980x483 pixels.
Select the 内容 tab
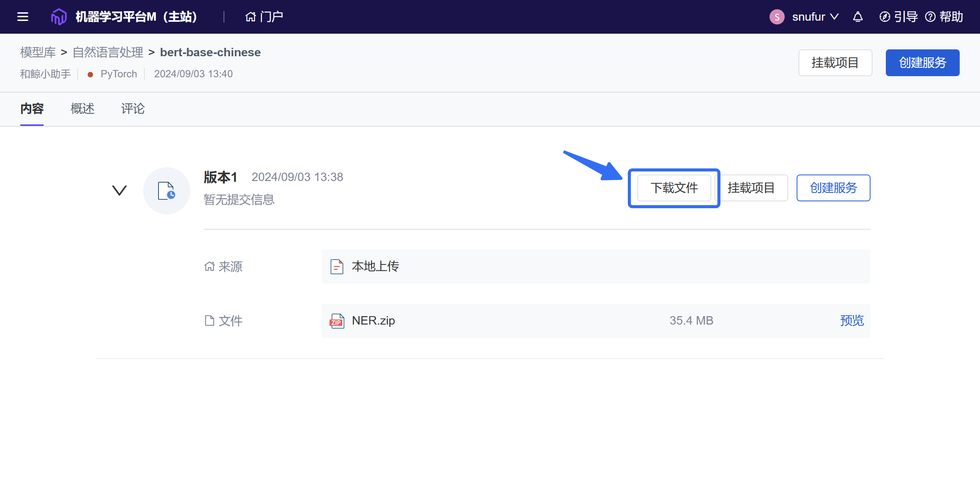click(32, 109)
